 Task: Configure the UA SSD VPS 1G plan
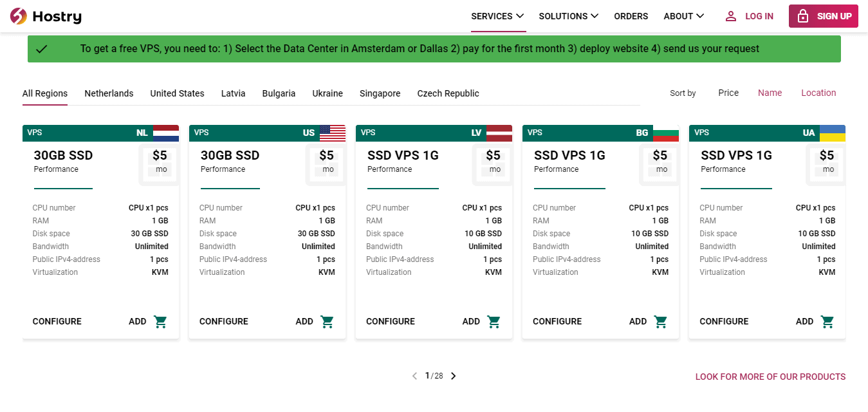pos(724,321)
